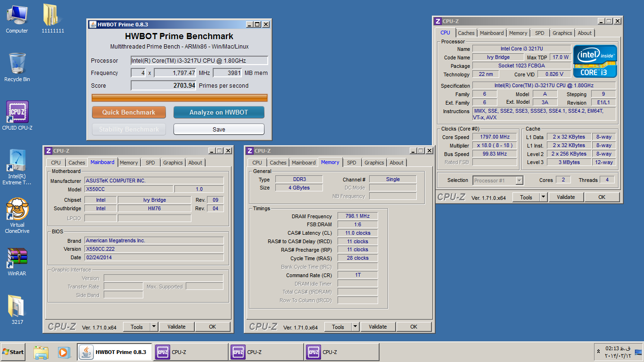Open Graphics tab in Mainboard window
Viewport: 644px width, 362px height.
(x=173, y=163)
